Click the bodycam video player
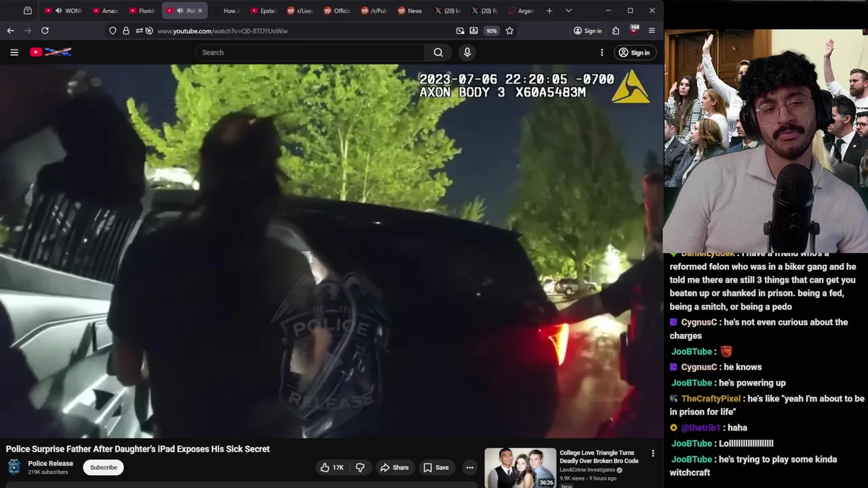This screenshot has height=488, width=868. pyautogui.click(x=332, y=251)
